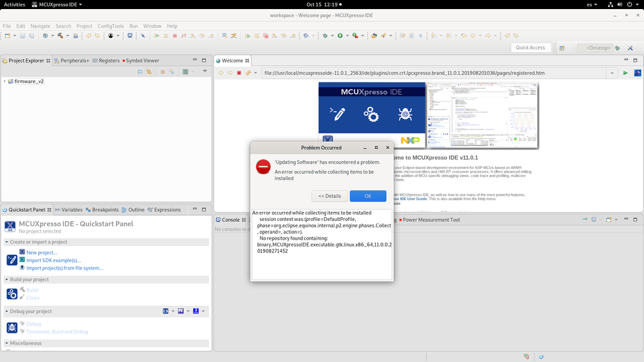Image resolution: width=644 pixels, height=362 pixels.
Task: Maximize the Quickstart Panel view
Action: pyautogui.click(x=204, y=209)
